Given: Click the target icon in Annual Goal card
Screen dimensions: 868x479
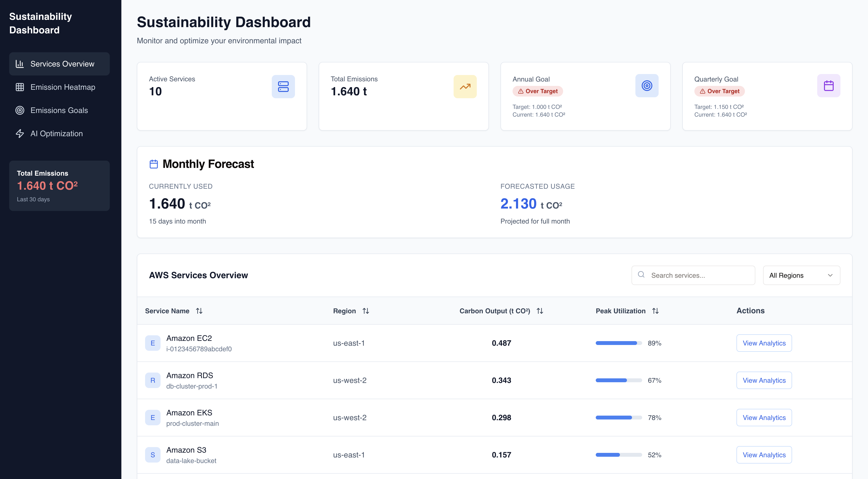Looking at the screenshot, I should (647, 86).
